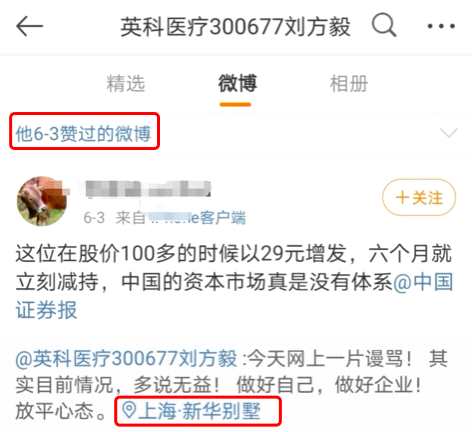Tap the back arrow icon

pyautogui.click(x=30, y=26)
